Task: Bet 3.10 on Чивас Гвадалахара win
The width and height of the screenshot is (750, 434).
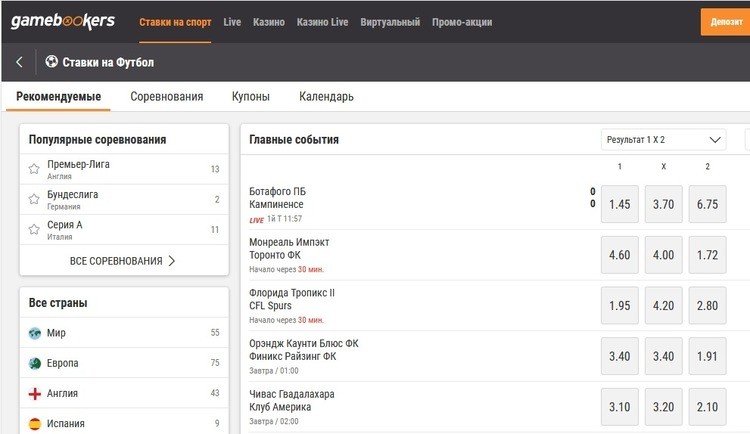Action: tap(619, 407)
